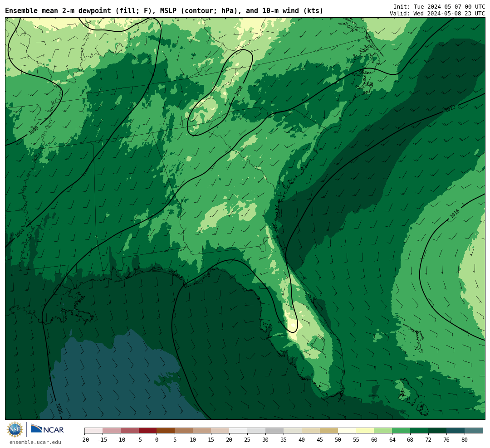Image resolution: width=490 pixels, height=448 pixels.
Task: Click the colorbar tick label -20
Action: coord(84,440)
